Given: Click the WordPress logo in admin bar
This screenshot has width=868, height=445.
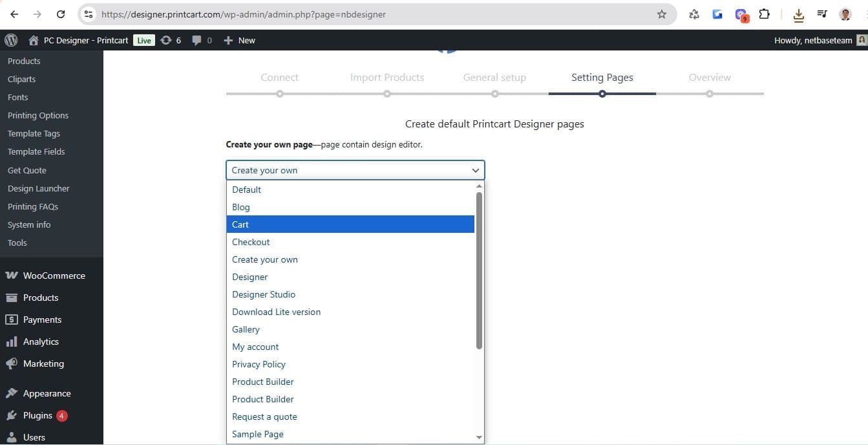Looking at the screenshot, I should click(x=11, y=40).
